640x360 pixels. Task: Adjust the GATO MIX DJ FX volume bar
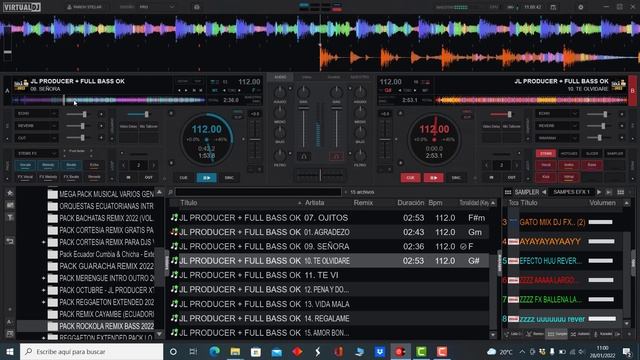601,222
